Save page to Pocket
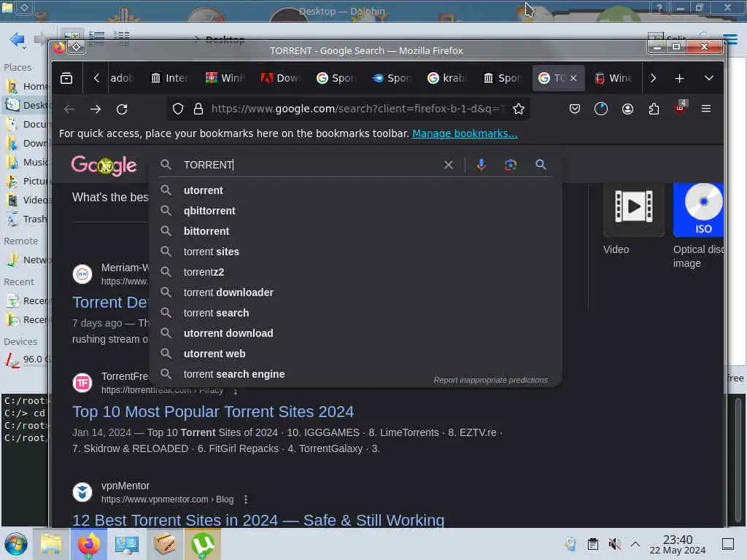Image resolution: width=747 pixels, height=560 pixels. click(575, 109)
